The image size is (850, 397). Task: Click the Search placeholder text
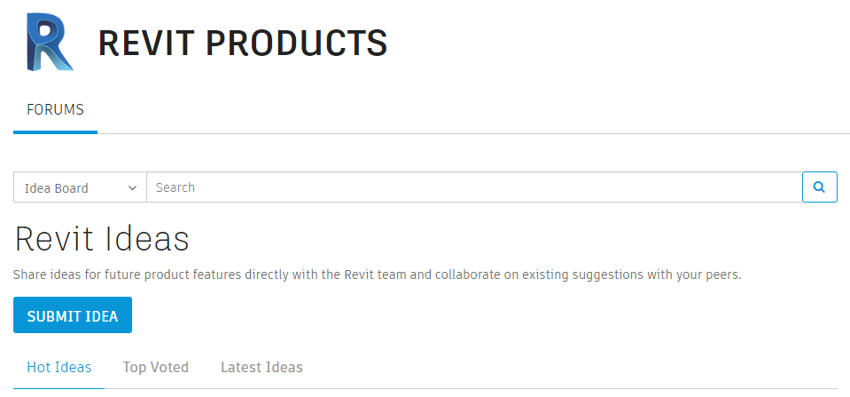(x=175, y=188)
